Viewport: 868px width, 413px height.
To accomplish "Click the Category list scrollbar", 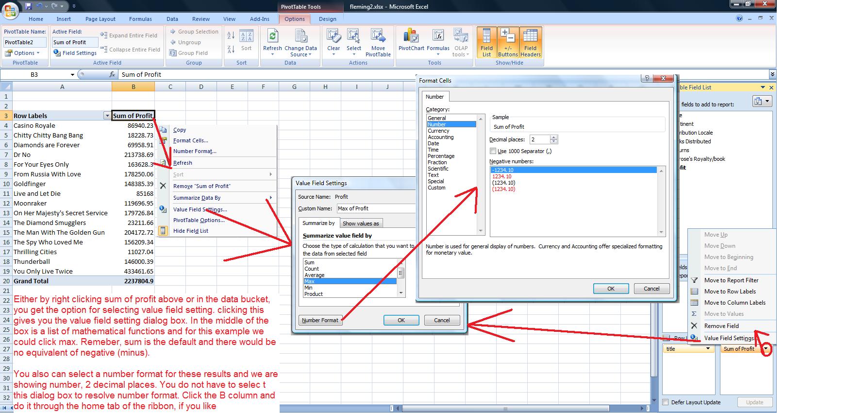I will 481,175.
